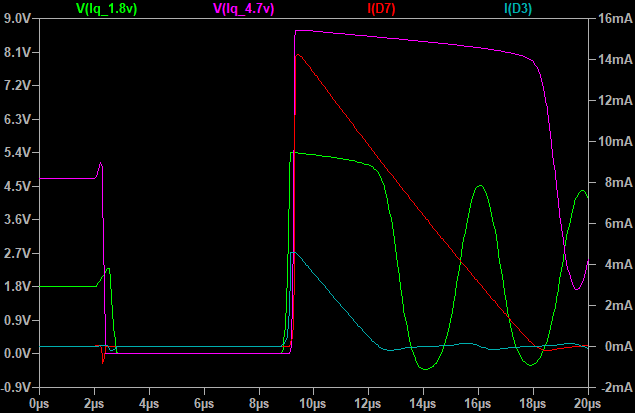This screenshot has width=635, height=413.
Task: Click the -2mA right axis label
Action: (x=617, y=387)
